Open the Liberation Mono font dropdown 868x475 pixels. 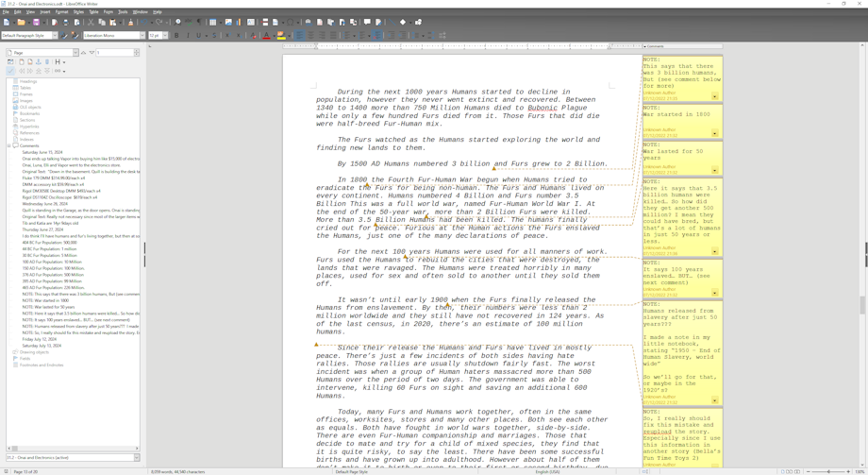coord(142,36)
